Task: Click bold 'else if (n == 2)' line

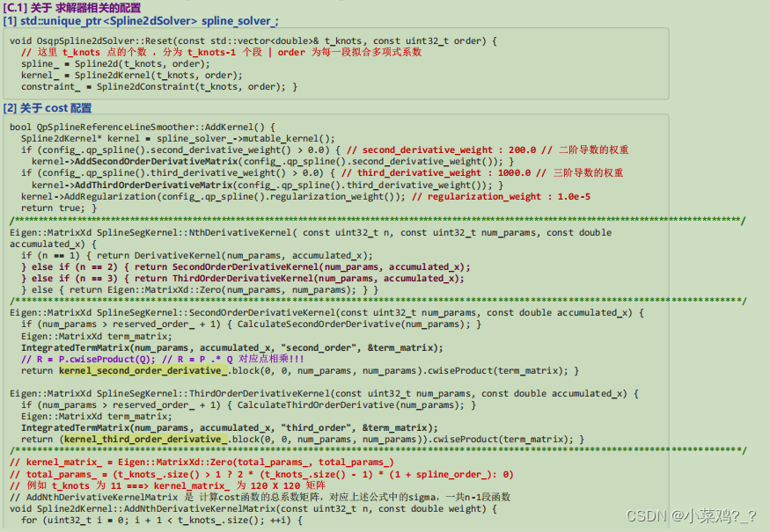Action: point(246,267)
